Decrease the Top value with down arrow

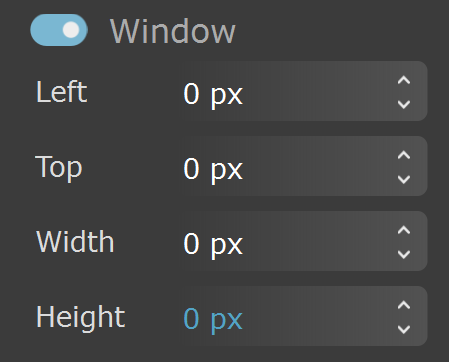tap(404, 179)
